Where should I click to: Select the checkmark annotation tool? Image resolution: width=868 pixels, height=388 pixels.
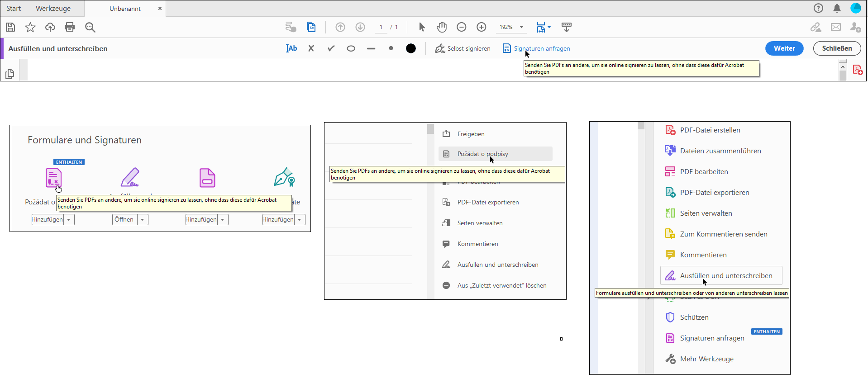(331, 48)
